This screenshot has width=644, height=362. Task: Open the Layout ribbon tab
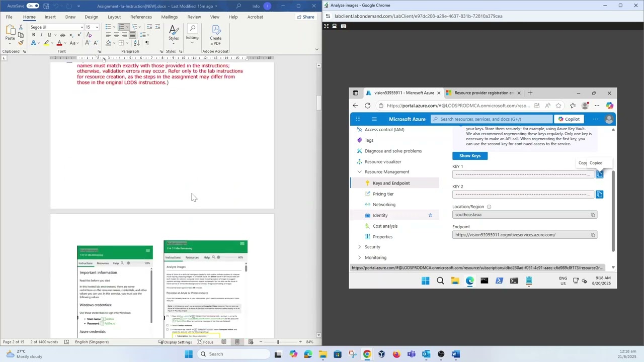point(114,17)
